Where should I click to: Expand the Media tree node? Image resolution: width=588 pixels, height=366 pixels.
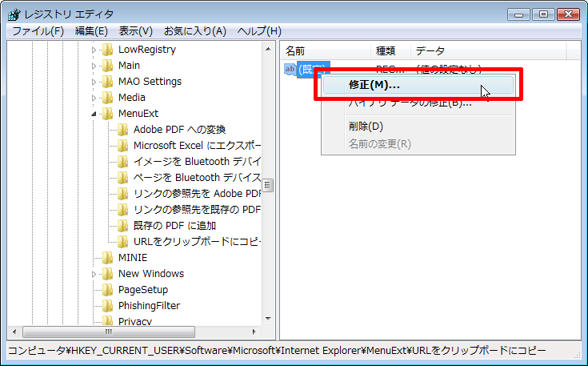click(x=94, y=98)
